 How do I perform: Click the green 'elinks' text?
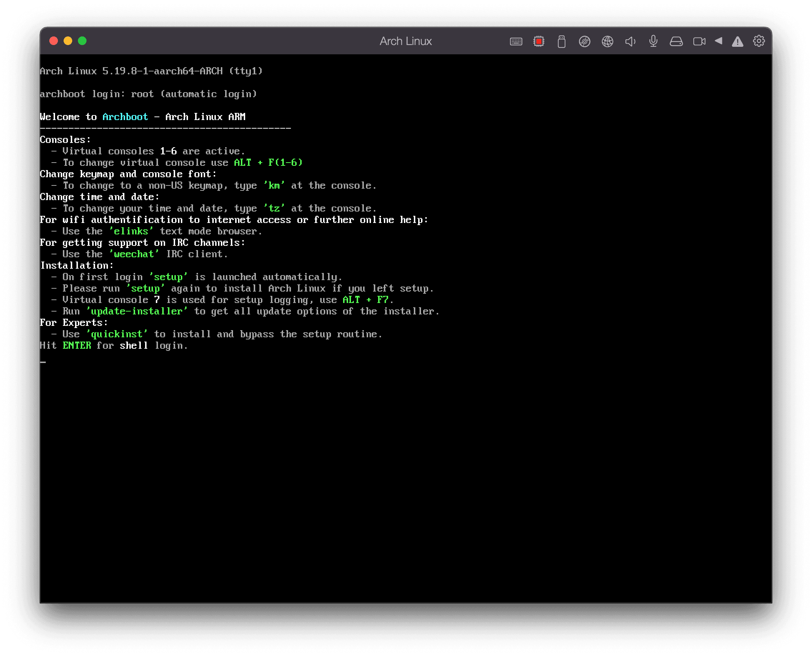pyautogui.click(x=131, y=231)
